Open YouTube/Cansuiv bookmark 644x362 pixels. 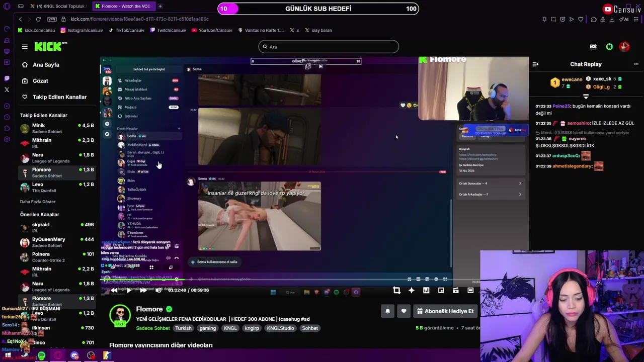click(x=212, y=30)
